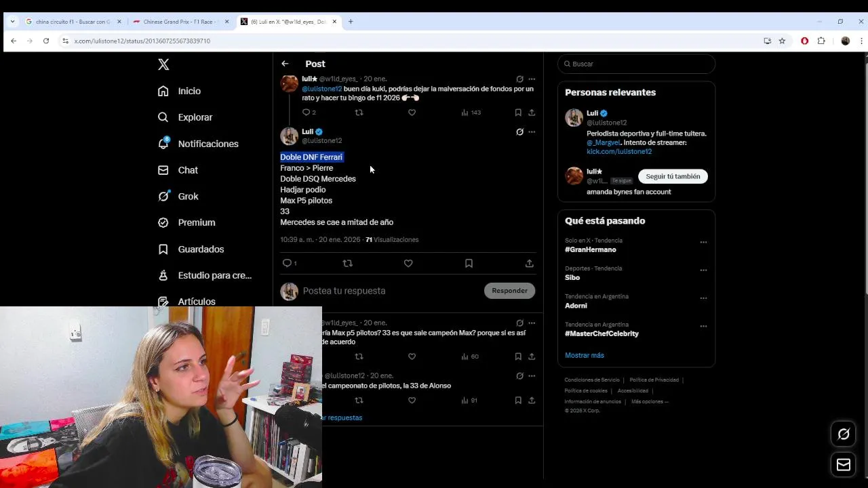Click the Responder button
Viewport: 868px width, 488px height.
click(x=509, y=291)
